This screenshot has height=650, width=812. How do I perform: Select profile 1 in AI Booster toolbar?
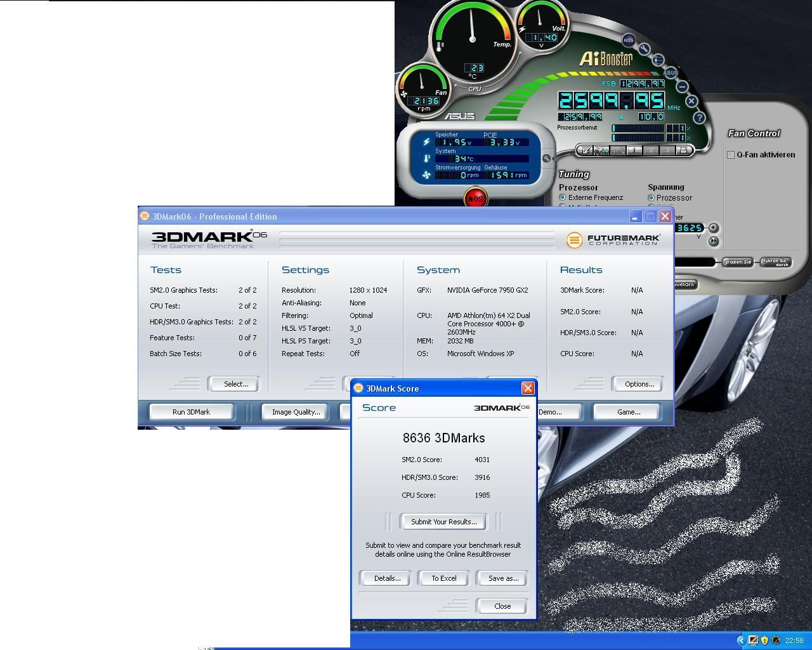coord(635,150)
